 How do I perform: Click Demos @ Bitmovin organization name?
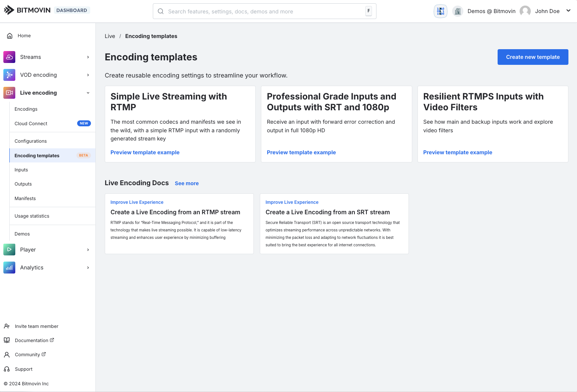pos(491,11)
